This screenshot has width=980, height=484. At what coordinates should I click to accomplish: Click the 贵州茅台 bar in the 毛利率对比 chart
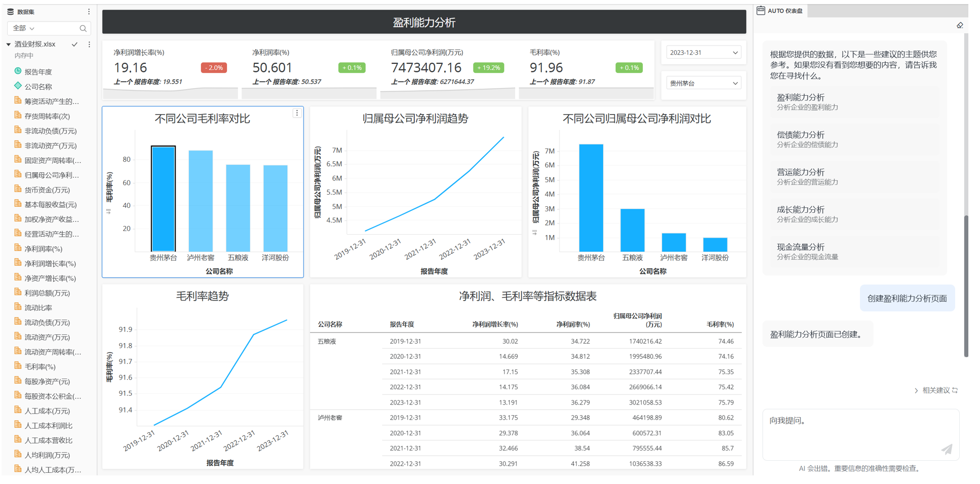click(163, 199)
